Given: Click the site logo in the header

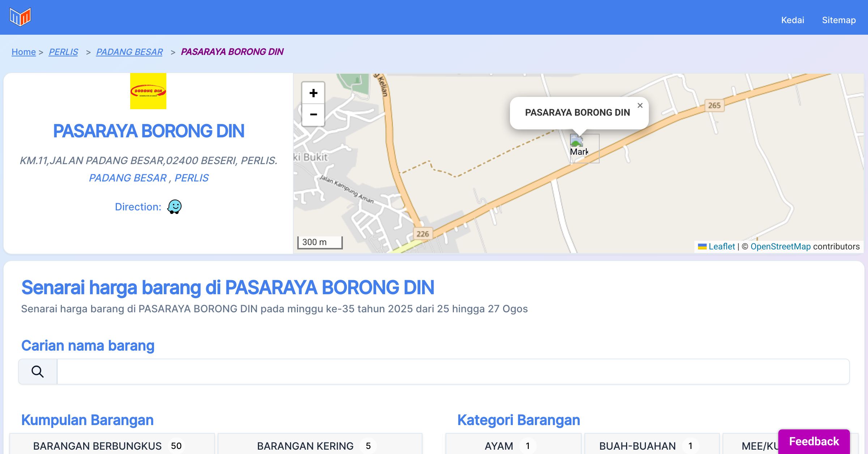Looking at the screenshot, I should click(x=20, y=17).
